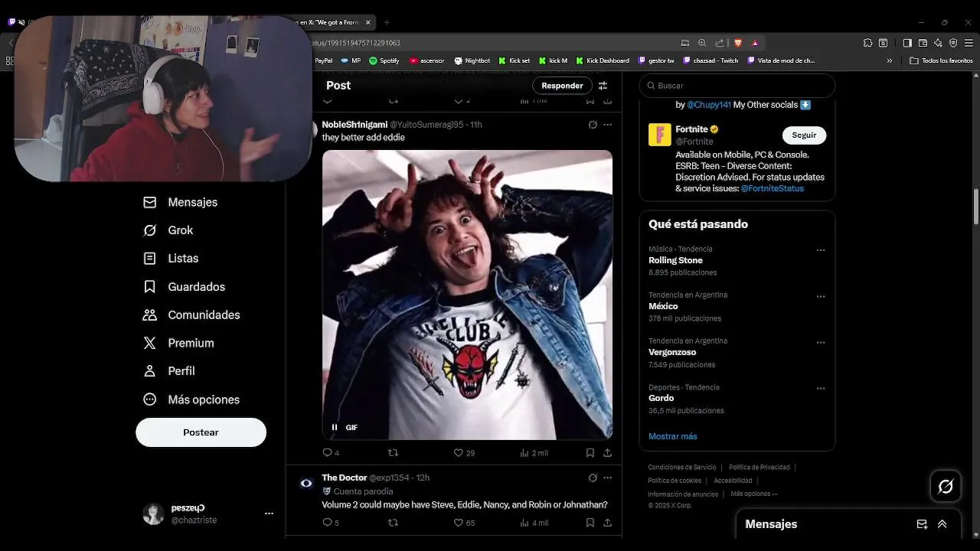Click Responder button
The height and width of the screenshot is (551, 980).
click(562, 86)
